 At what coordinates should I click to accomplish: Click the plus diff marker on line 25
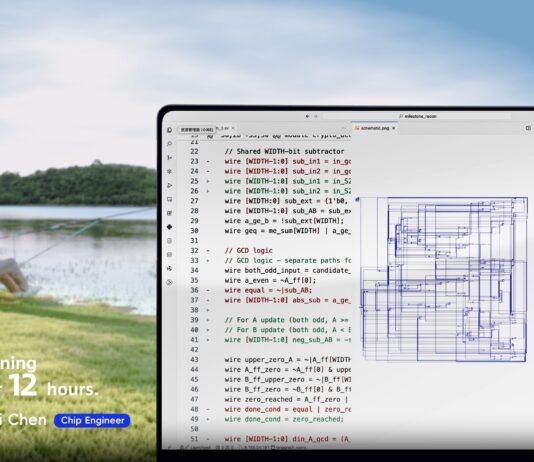(208, 181)
